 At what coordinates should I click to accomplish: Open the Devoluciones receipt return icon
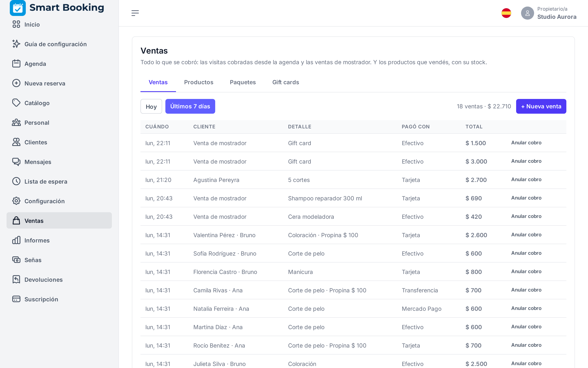(16, 279)
